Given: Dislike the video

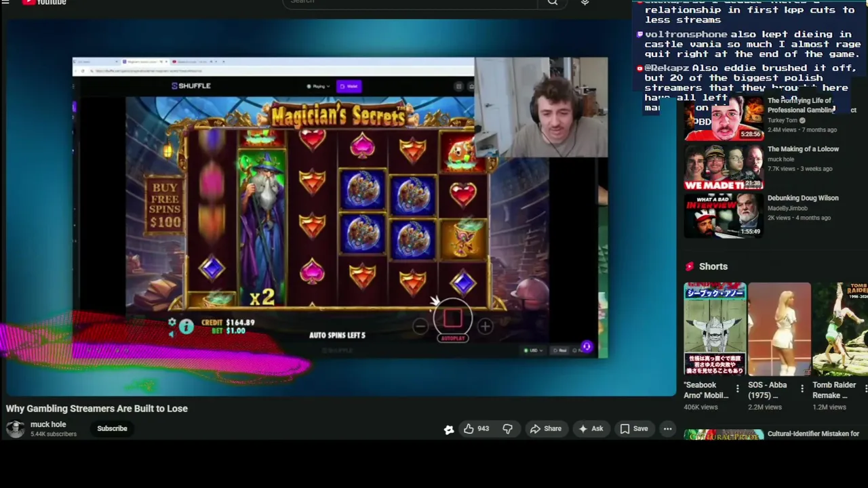Looking at the screenshot, I should [507, 428].
